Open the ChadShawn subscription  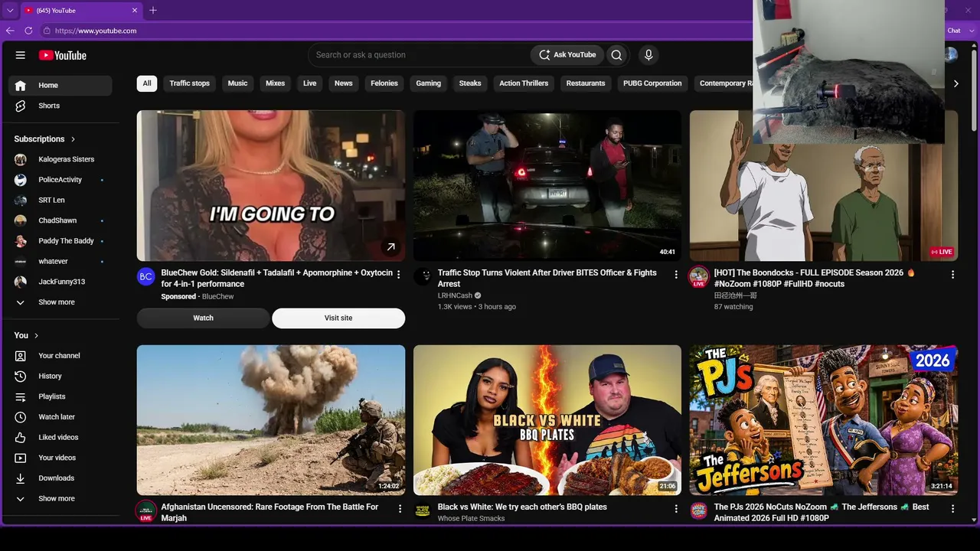pyautogui.click(x=60, y=220)
